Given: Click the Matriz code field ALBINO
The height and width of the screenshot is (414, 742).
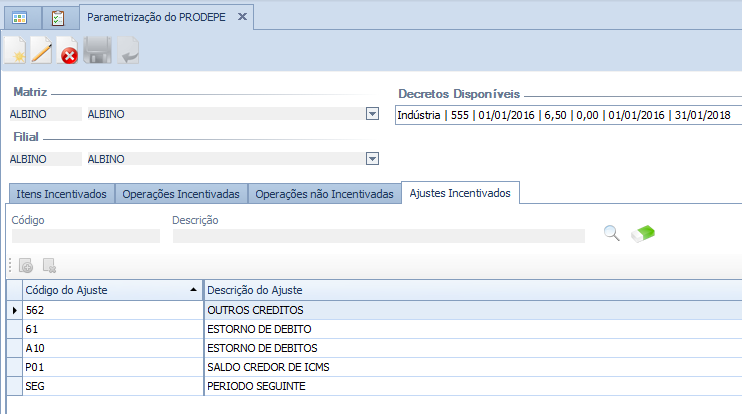Looking at the screenshot, I should [x=45, y=114].
